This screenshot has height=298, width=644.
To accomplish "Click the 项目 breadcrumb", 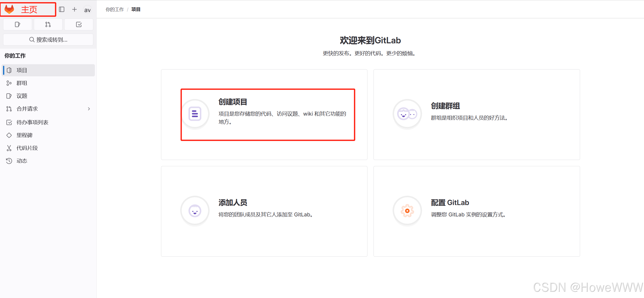I will 136,10.
